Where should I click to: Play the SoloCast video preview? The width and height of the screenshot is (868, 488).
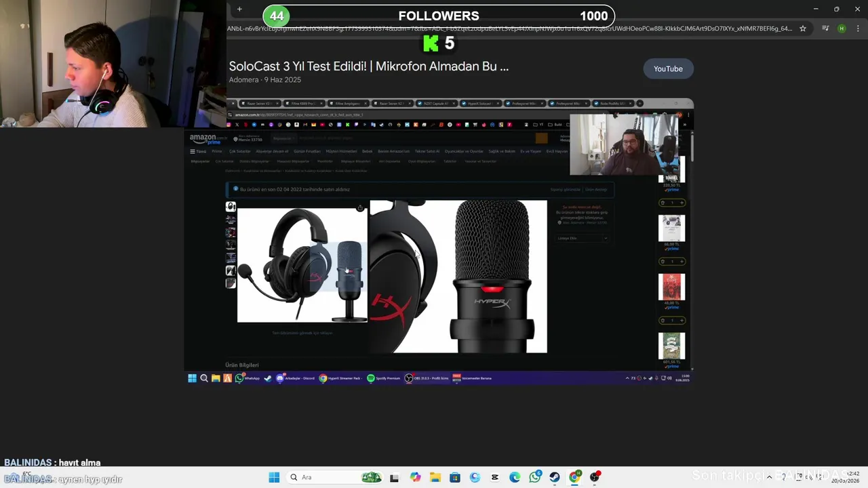tap(439, 241)
